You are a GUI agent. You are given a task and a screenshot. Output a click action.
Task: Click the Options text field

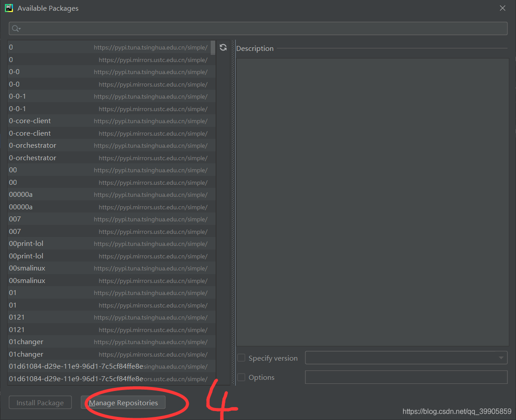click(x=406, y=377)
